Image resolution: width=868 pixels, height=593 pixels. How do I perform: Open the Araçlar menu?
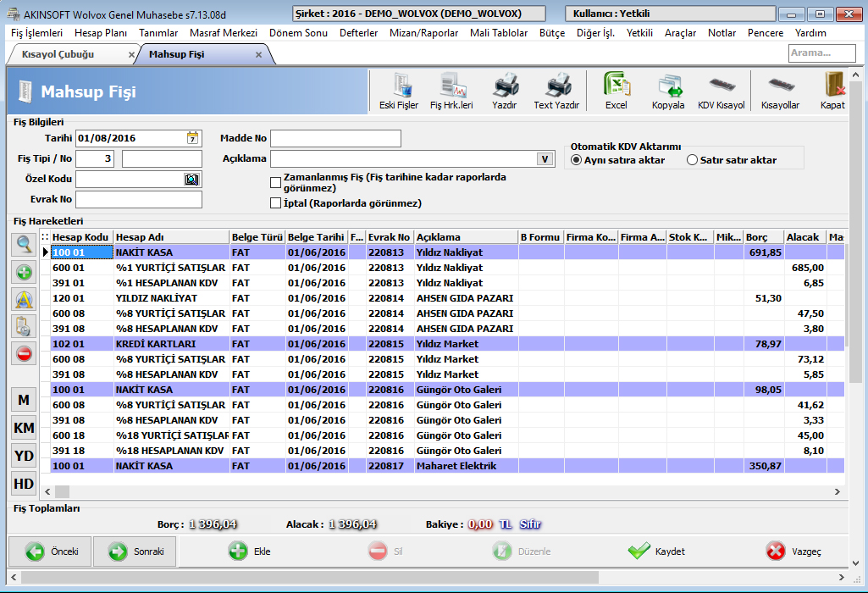tap(680, 33)
